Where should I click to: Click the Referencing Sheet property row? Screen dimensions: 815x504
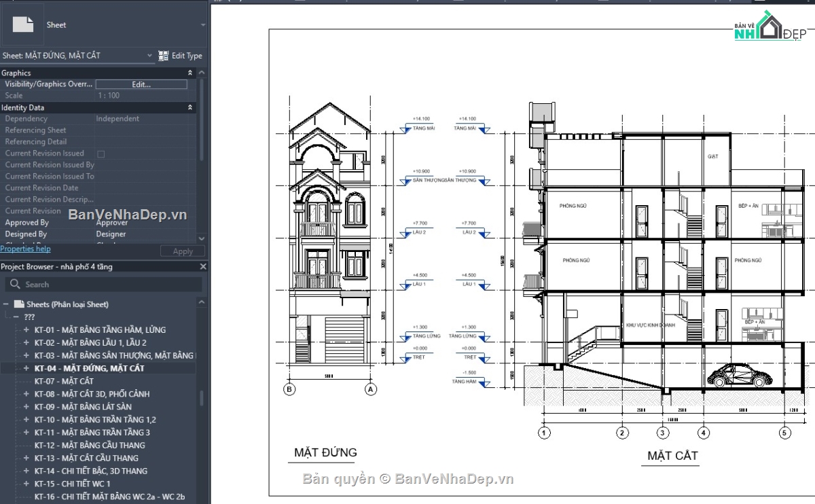click(98, 130)
